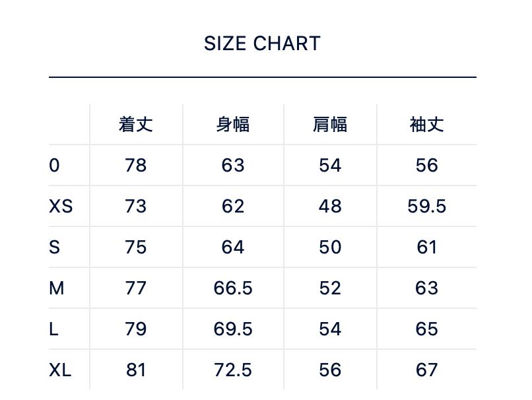
Task: Select the 72.5 value in XL row
Action: click(233, 370)
